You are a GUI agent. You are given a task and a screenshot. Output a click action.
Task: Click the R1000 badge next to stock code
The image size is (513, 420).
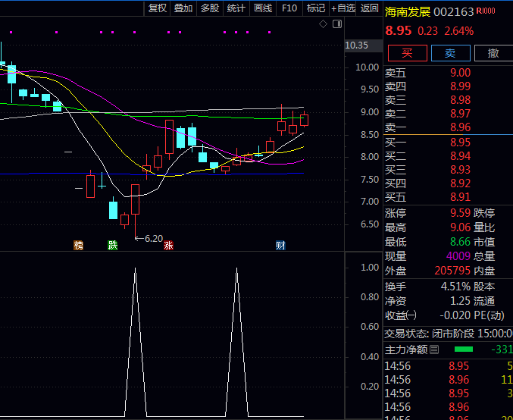[486, 11]
